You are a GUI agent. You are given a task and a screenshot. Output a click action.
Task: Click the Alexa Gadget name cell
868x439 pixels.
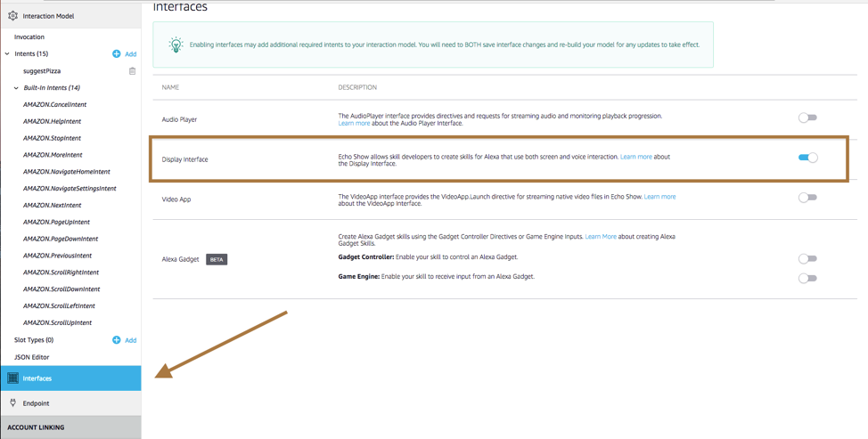coord(181,259)
